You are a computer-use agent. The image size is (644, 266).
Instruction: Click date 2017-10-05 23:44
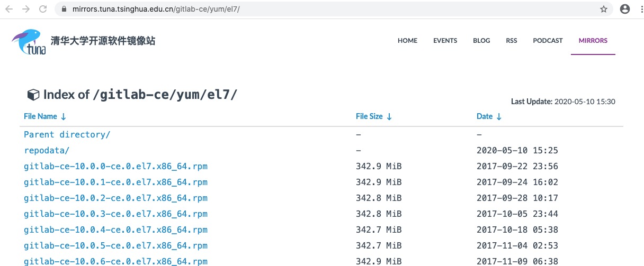coord(517,214)
